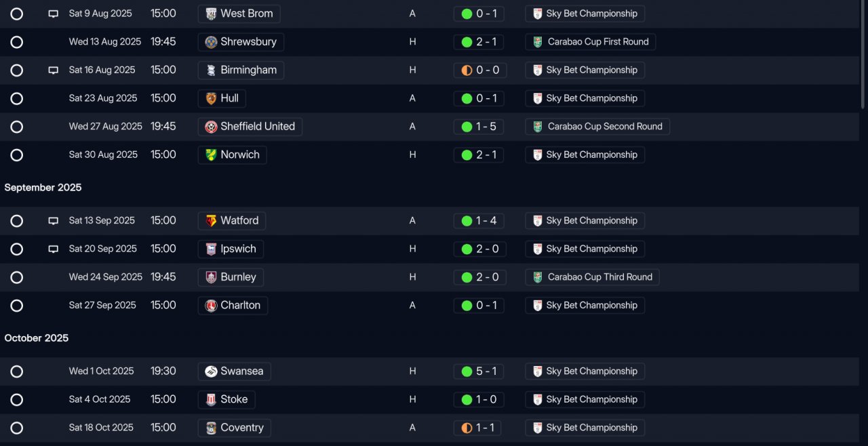Image resolution: width=868 pixels, height=446 pixels.
Task: Click the October 2025 month header
Action: pyautogui.click(x=37, y=338)
